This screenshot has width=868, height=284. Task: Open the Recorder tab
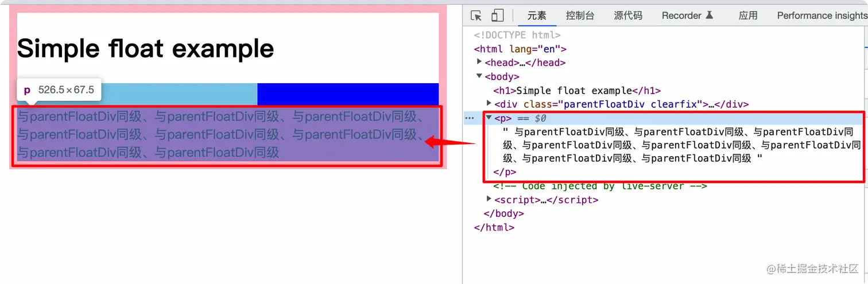coord(687,15)
